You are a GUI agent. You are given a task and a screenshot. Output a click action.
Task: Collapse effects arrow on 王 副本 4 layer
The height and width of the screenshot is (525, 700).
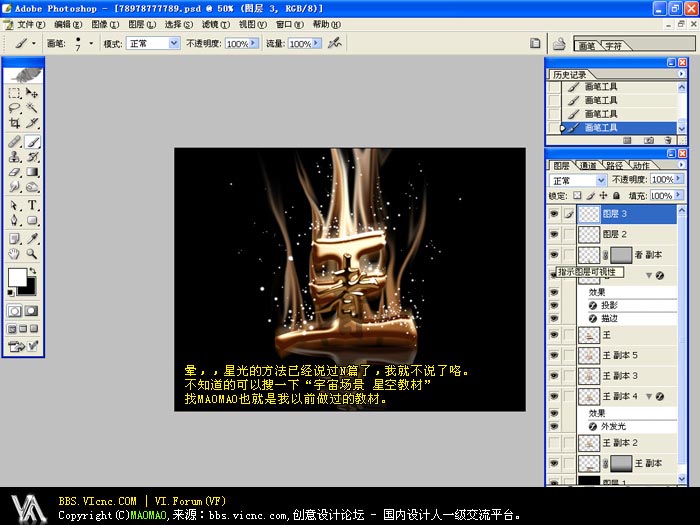(650, 397)
